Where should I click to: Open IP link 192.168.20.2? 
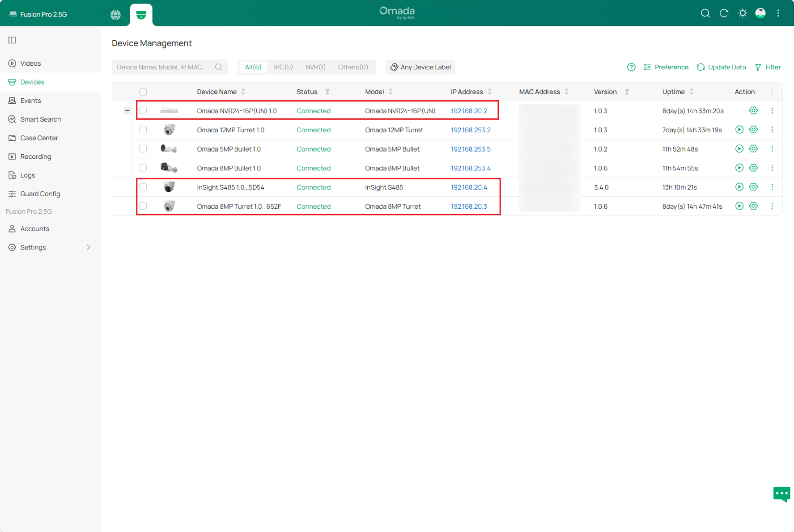tap(469, 111)
